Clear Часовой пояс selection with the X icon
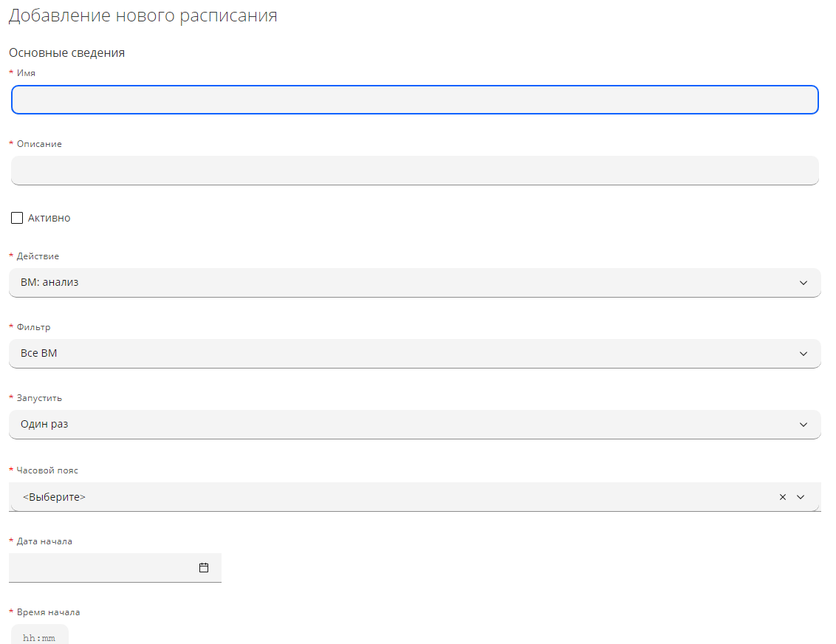 [783, 497]
